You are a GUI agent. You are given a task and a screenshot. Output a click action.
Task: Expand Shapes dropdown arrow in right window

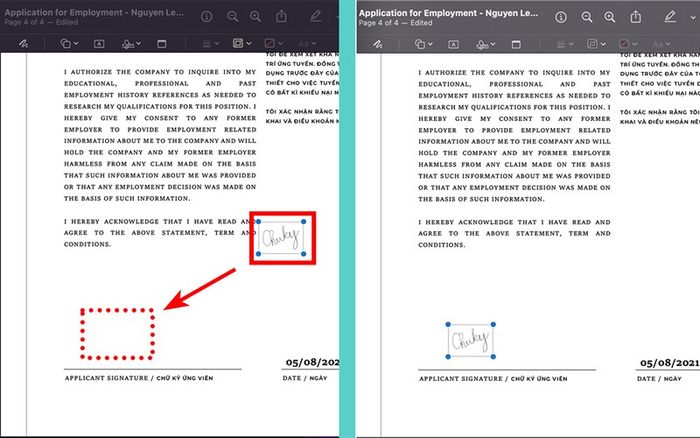(430, 44)
